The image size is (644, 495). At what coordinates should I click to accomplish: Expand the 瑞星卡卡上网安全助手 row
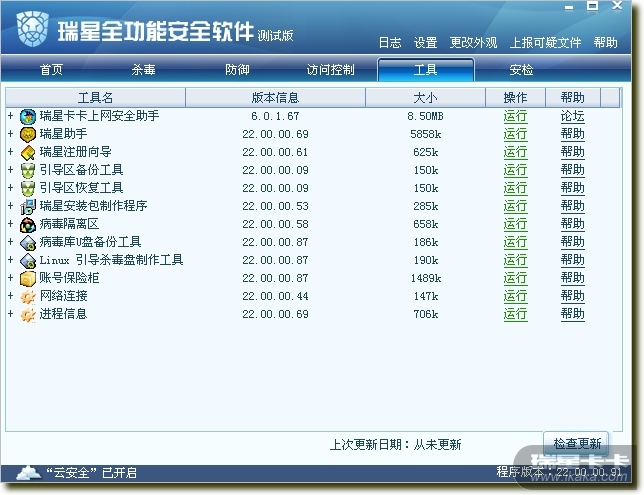[x=11, y=116]
